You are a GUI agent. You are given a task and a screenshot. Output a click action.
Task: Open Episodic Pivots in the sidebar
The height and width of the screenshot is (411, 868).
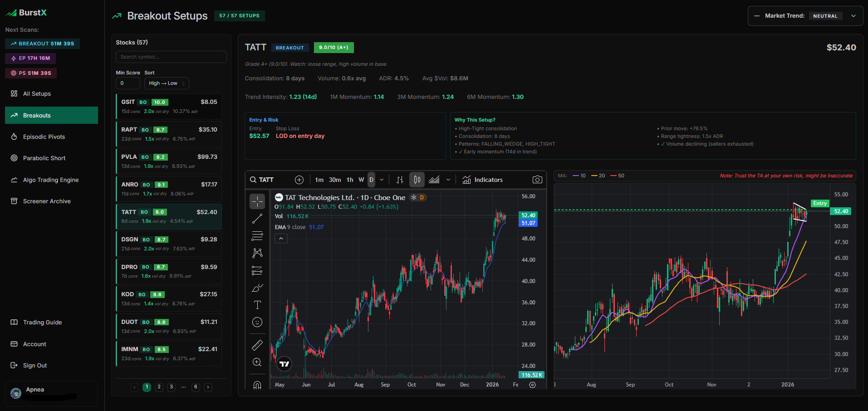pos(44,137)
